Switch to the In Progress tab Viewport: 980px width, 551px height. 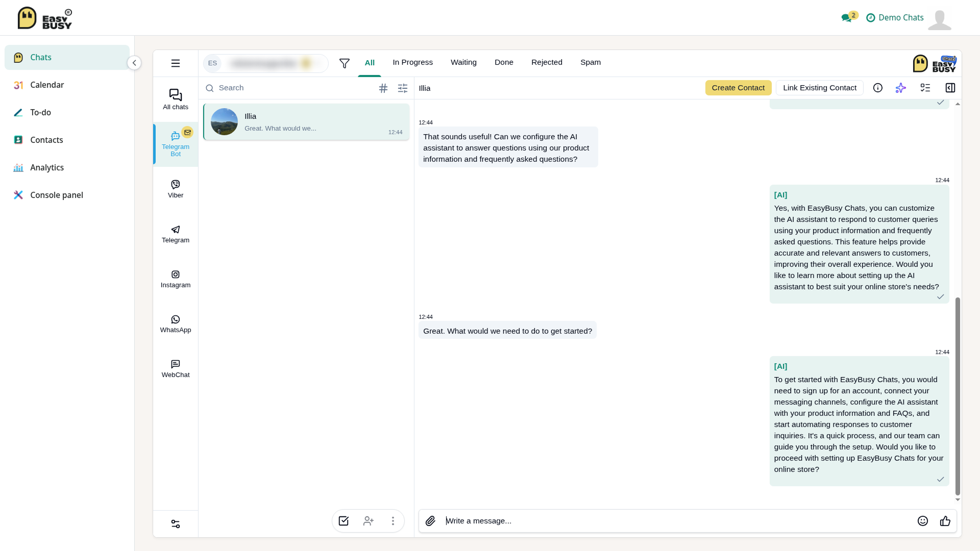point(412,62)
